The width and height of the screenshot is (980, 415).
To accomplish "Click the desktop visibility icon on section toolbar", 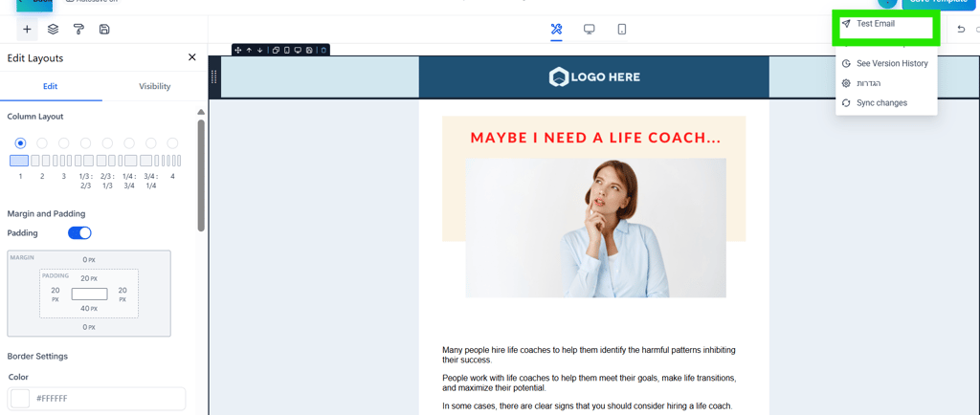I will [298, 50].
